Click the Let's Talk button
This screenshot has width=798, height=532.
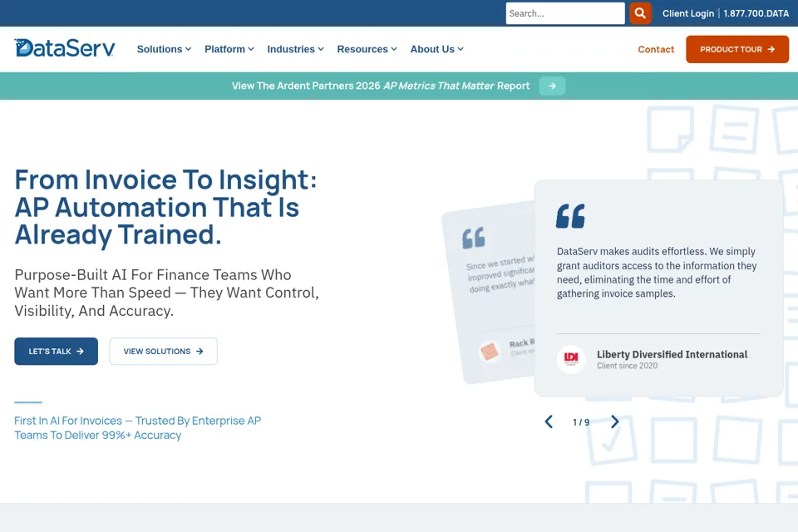click(x=56, y=352)
